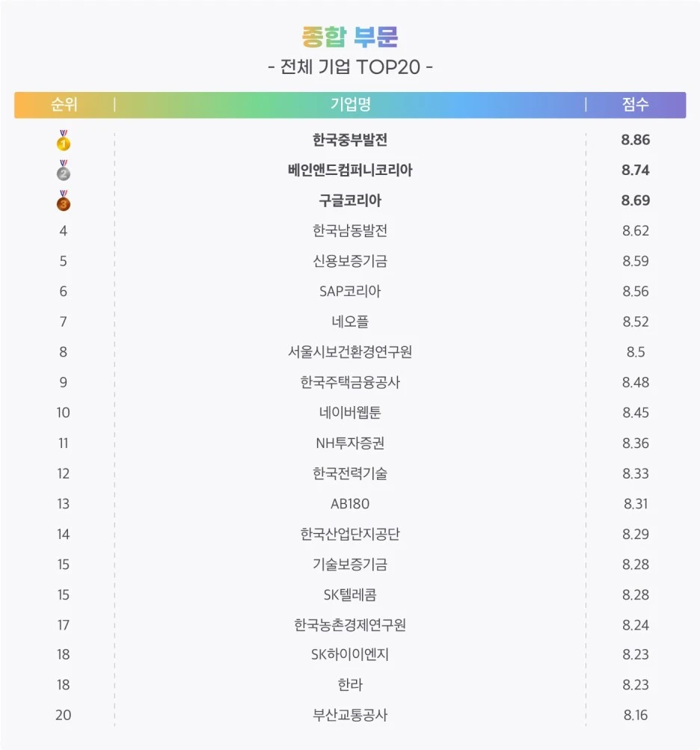This screenshot has height=750, width=700.
Task: Click the 네이버웹툰 company name
Action: tap(350, 412)
